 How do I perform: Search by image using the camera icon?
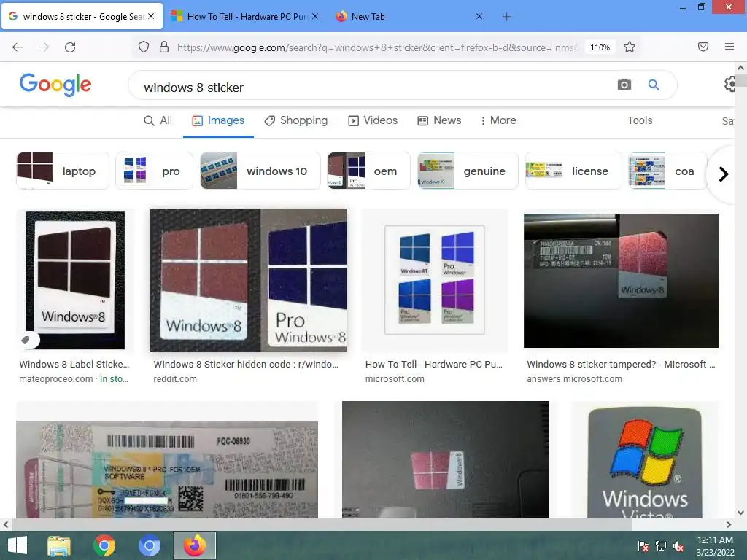(624, 85)
